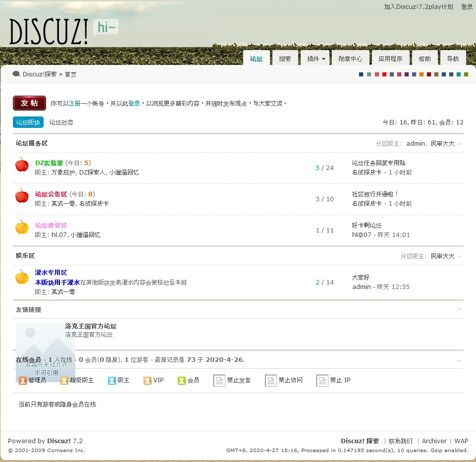Viewport: 476px width, 462px height.
Task: Open the 联系我们 footer link
Action: (401, 441)
